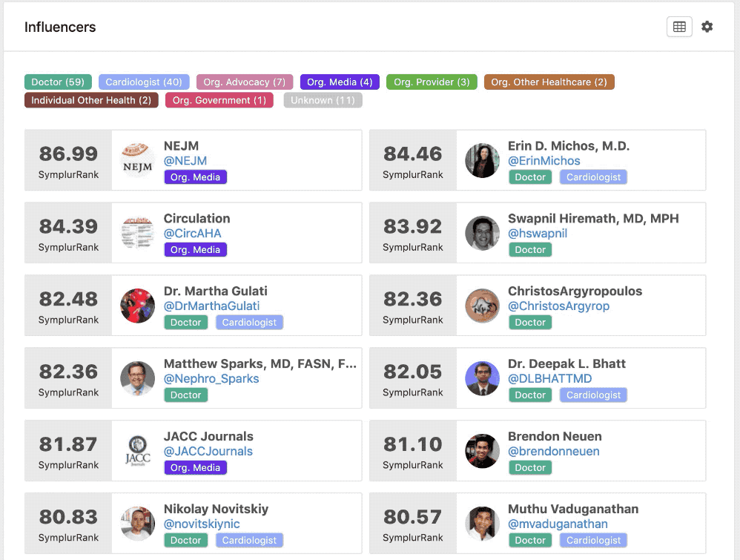Filter by Org. Media (4) tag
This screenshot has width=740, height=560.
coord(340,82)
